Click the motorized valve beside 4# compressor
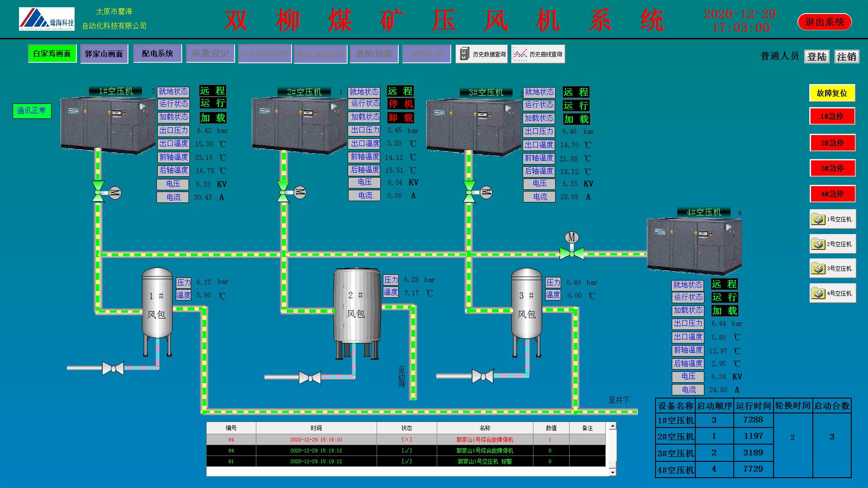Image resolution: width=868 pixels, height=488 pixels. (572, 253)
